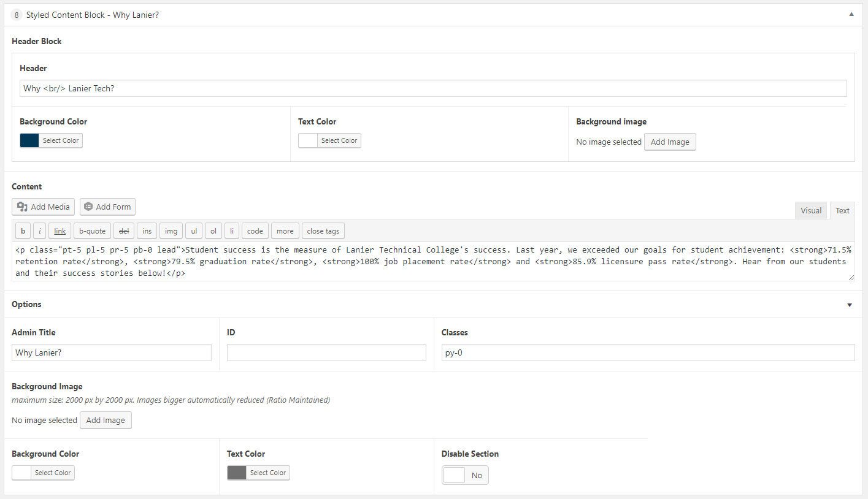Collapse the Options section arrow
The image size is (868, 499).
pos(850,305)
